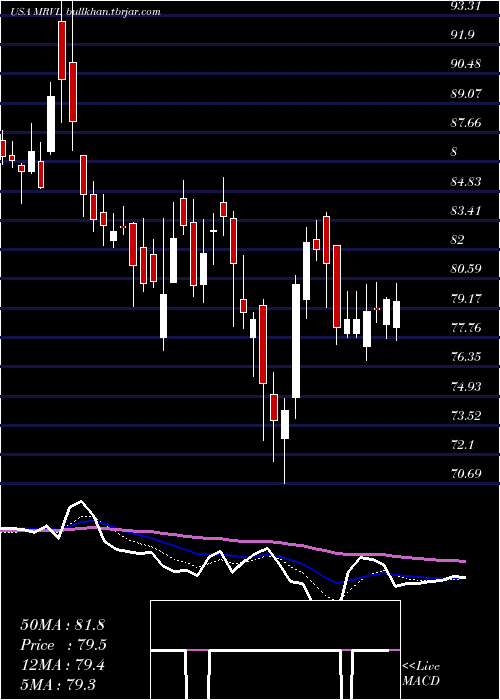Click the 82 price axis label
Screen dimensions: 500x700
click(458, 240)
